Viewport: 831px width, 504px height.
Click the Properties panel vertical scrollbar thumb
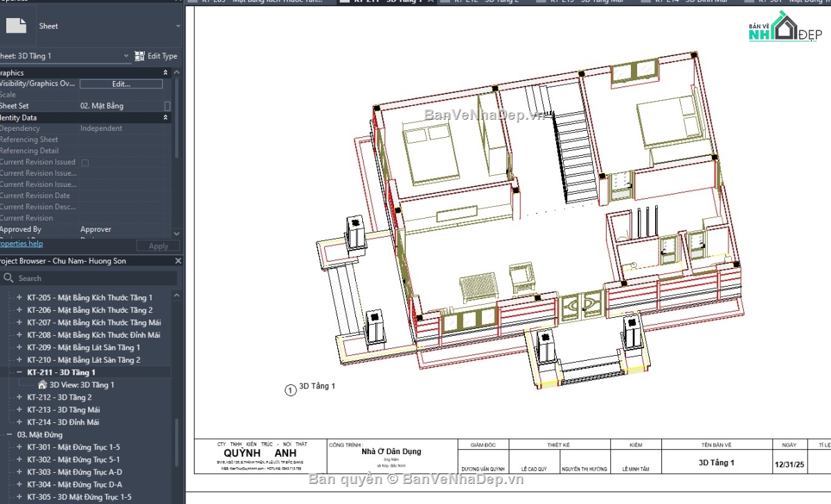pos(177,118)
